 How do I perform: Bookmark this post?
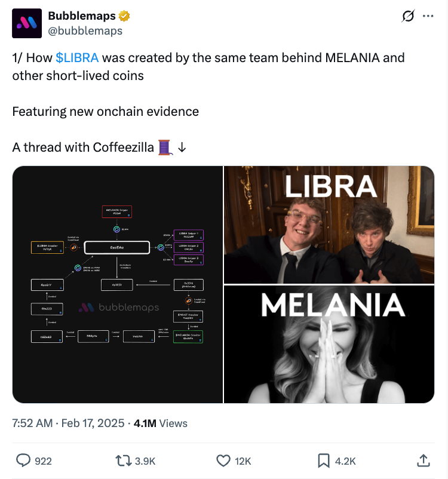[323, 460]
